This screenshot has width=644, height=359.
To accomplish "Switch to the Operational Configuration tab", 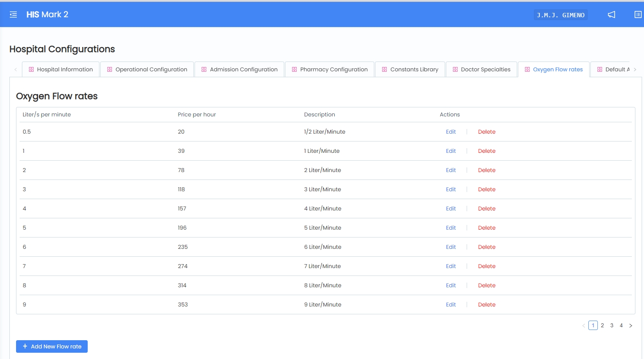I will coord(147,69).
